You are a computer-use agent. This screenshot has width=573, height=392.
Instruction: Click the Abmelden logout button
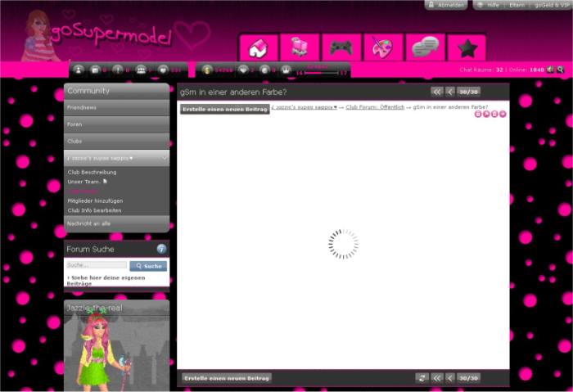446,5
